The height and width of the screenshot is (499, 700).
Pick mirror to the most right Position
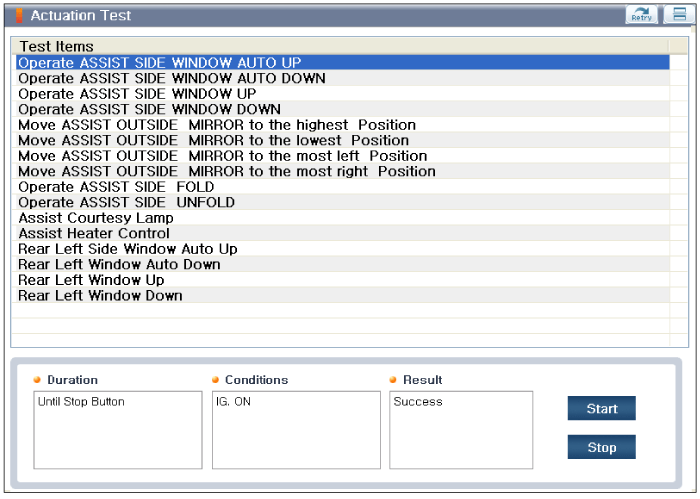click(x=227, y=171)
